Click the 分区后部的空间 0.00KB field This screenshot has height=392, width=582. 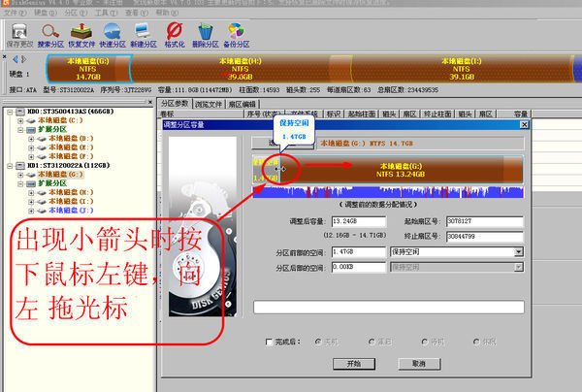click(359, 267)
